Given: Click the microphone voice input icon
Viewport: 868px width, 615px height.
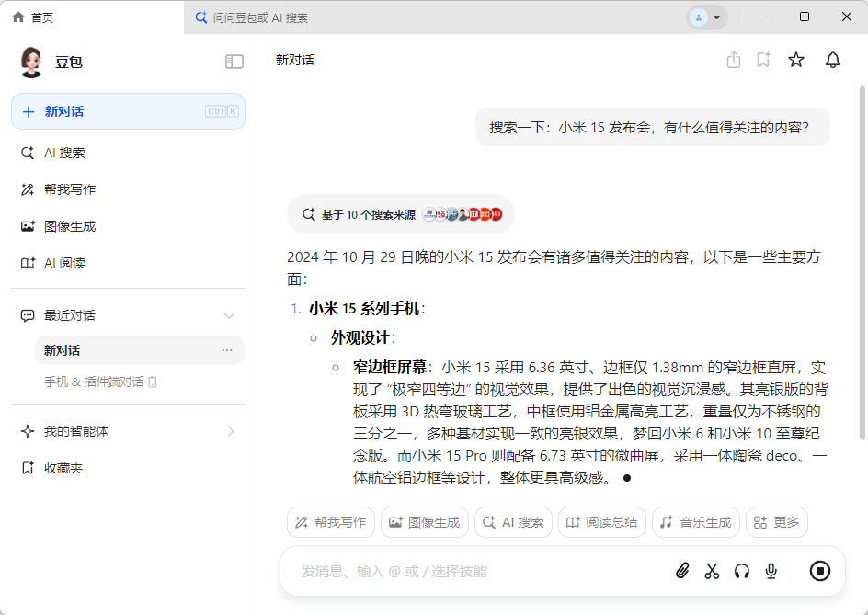Looking at the screenshot, I should point(771,571).
